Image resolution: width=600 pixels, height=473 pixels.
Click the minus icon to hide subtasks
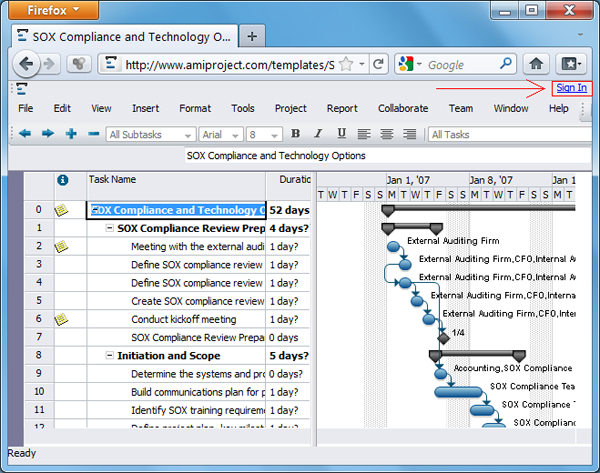coord(93,134)
